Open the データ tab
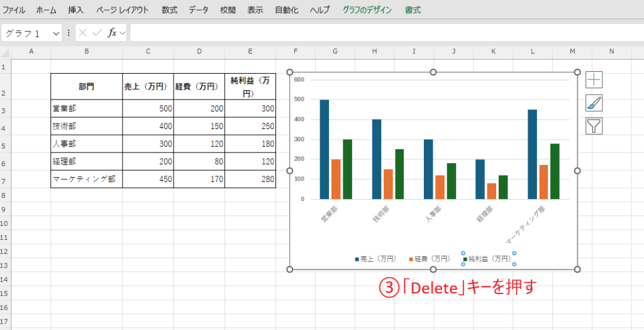The height and width of the screenshot is (330, 644). [198, 10]
